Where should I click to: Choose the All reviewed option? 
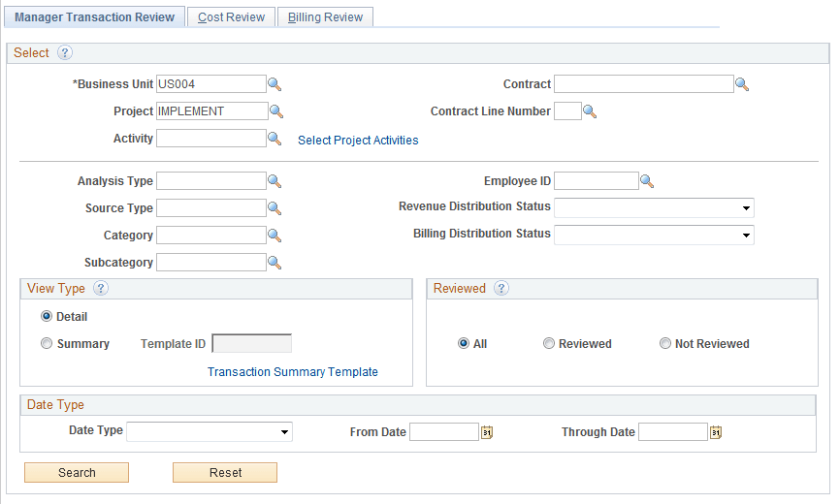[x=464, y=343]
